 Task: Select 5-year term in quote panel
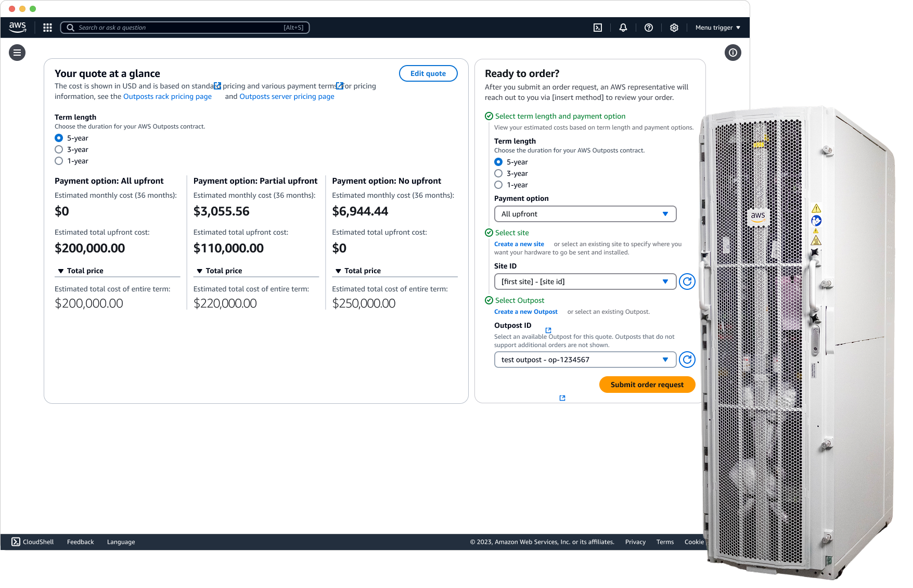click(59, 138)
